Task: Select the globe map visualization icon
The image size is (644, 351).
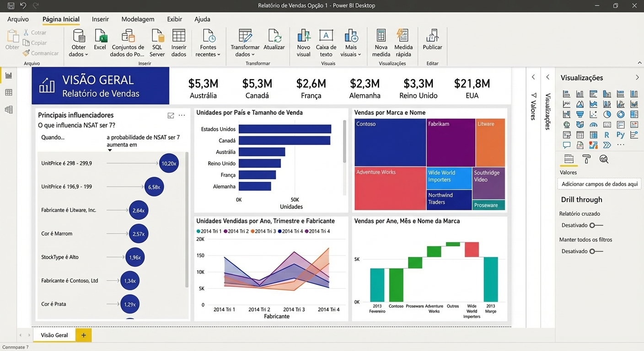Action: point(567,124)
